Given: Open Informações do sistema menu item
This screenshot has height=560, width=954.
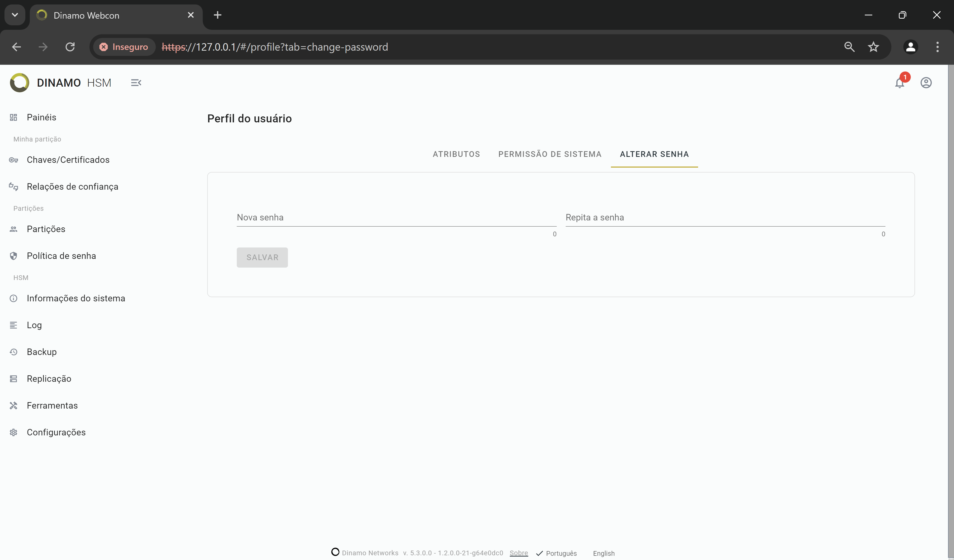Looking at the screenshot, I should tap(76, 298).
